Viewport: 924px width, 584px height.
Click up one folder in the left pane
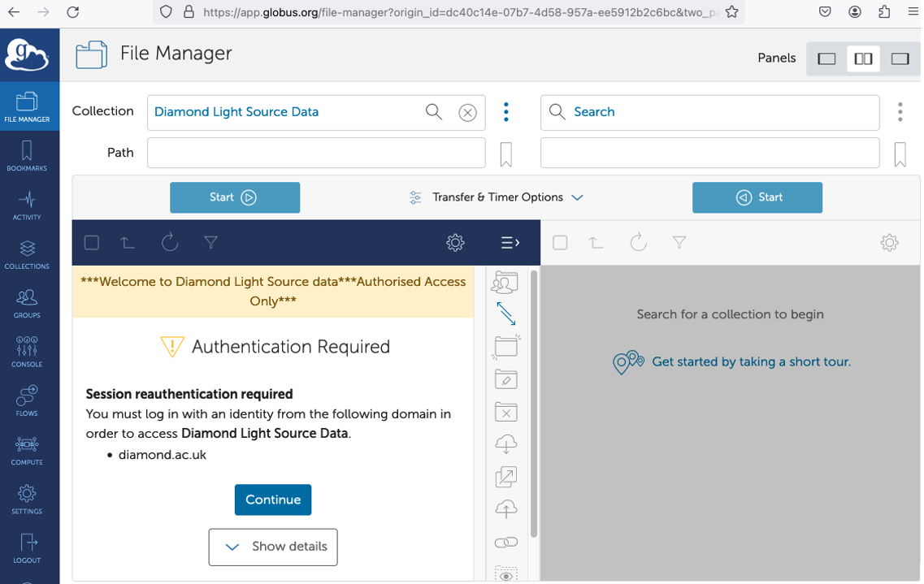(x=128, y=243)
